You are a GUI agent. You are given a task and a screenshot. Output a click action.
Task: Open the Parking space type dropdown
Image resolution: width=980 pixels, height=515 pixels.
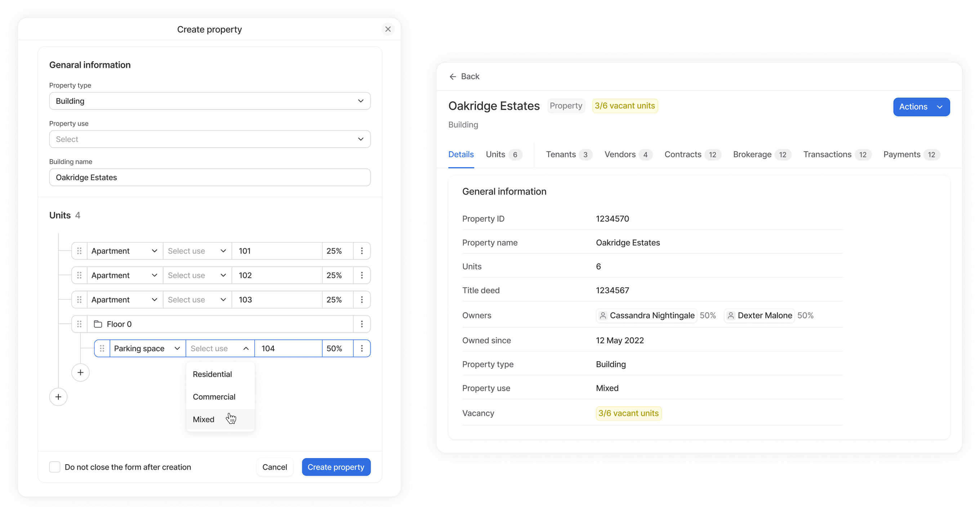(x=148, y=348)
